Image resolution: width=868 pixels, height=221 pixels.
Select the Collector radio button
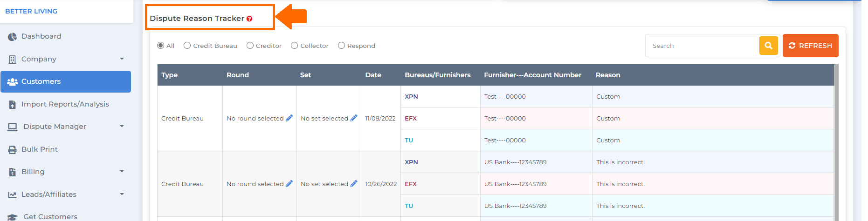[x=295, y=46]
